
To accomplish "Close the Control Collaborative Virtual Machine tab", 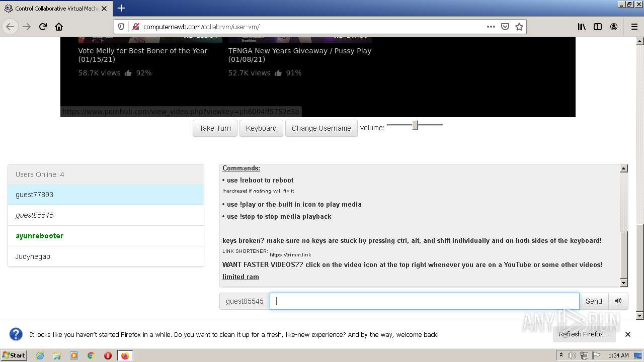I will click(x=104, y=8).
